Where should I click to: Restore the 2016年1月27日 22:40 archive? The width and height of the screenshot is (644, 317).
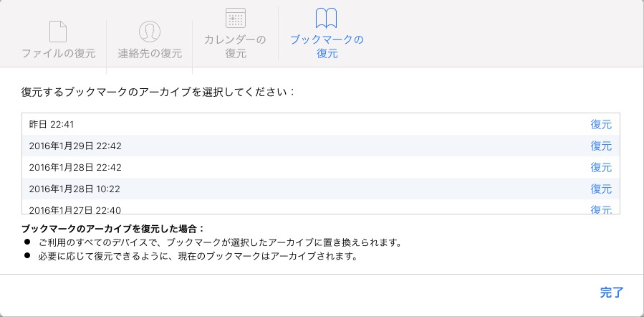pyautogui.click(x=601, y=209)
